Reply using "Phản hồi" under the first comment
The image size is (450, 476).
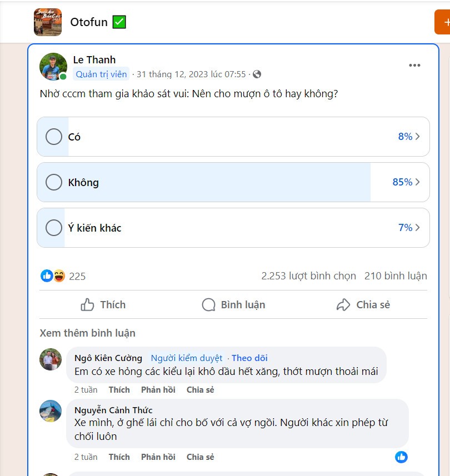click(158, 389)
